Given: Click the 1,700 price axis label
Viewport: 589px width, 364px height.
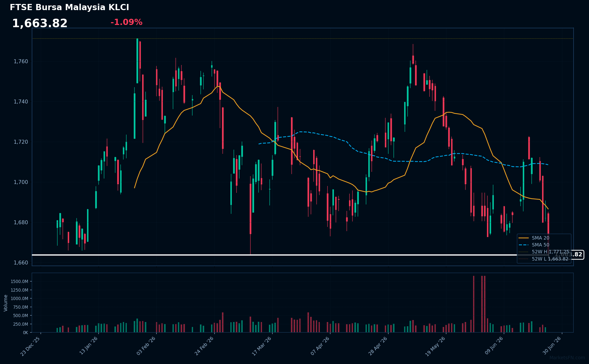Looking at the screenshot, I should [21, 182].
